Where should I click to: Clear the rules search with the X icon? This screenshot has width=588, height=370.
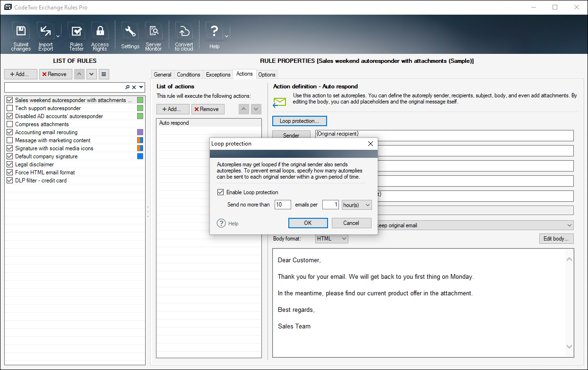(134, 87)
